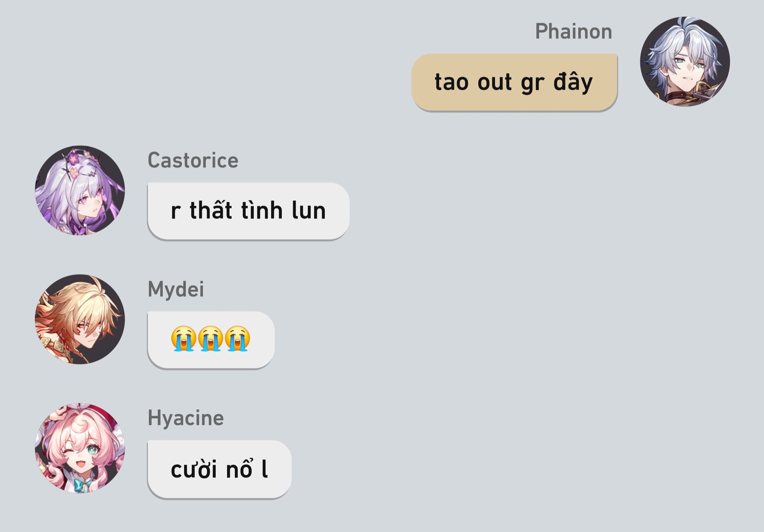This screenshot has height=532, width=764.
Task: Select the "tao out gr đây" message bubble
Action: pos(515,82)
